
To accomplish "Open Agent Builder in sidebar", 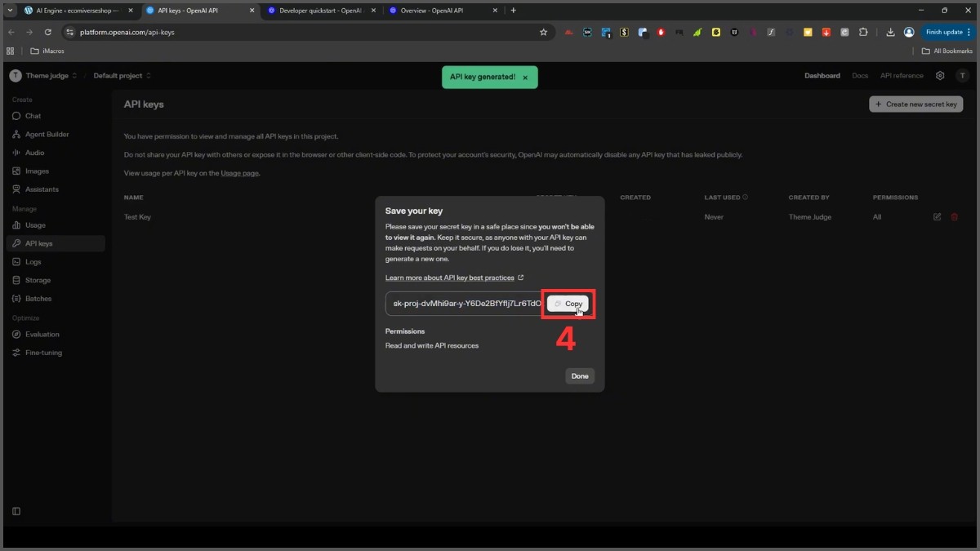I will (47, 134).
